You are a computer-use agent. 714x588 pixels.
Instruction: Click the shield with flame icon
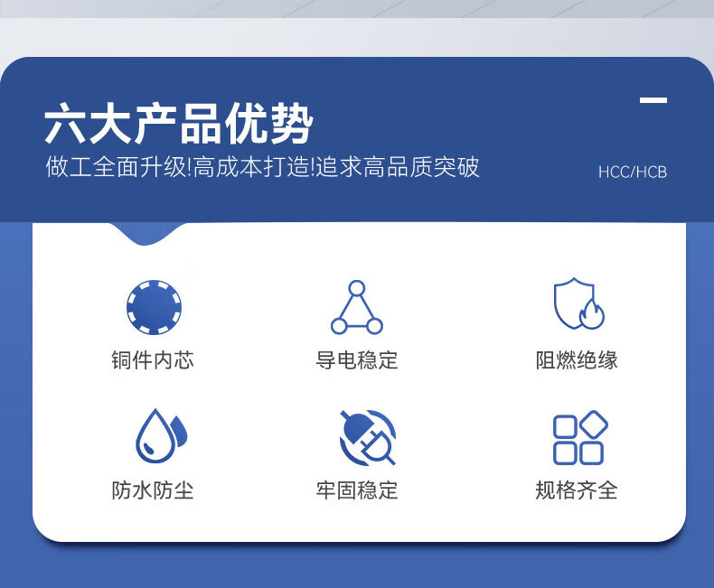[578, 303]
